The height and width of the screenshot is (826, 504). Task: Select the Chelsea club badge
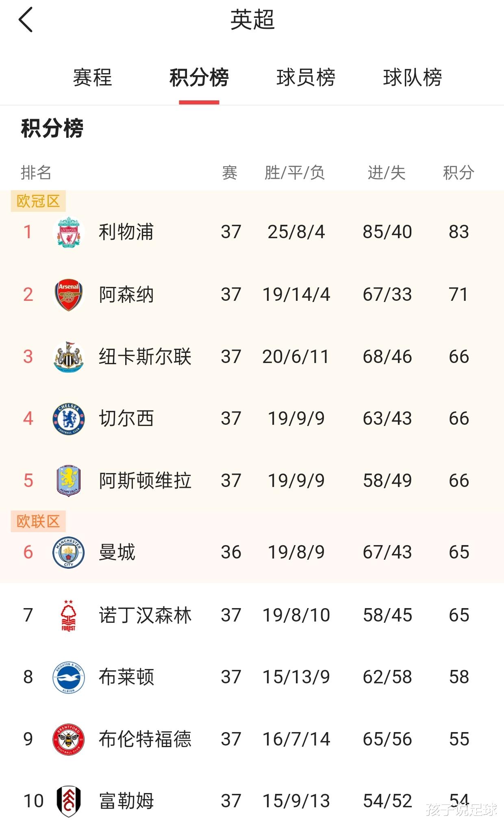click(69, 419)
